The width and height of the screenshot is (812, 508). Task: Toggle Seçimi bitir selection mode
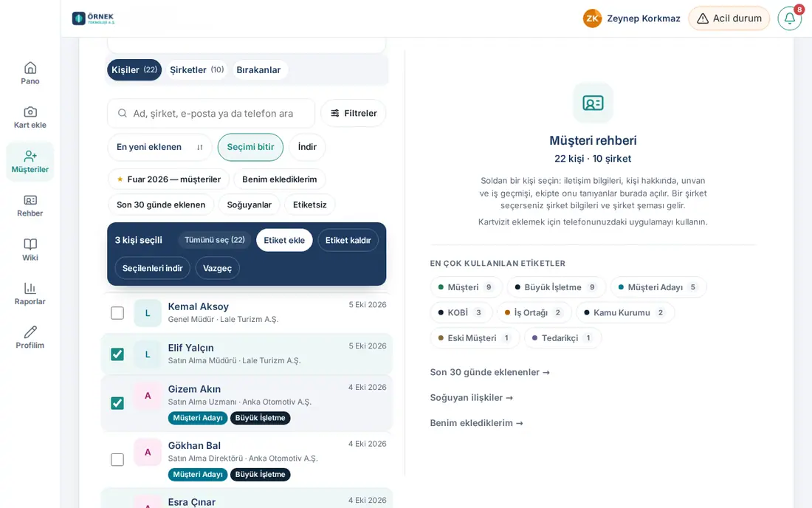[x=251, y=147]
